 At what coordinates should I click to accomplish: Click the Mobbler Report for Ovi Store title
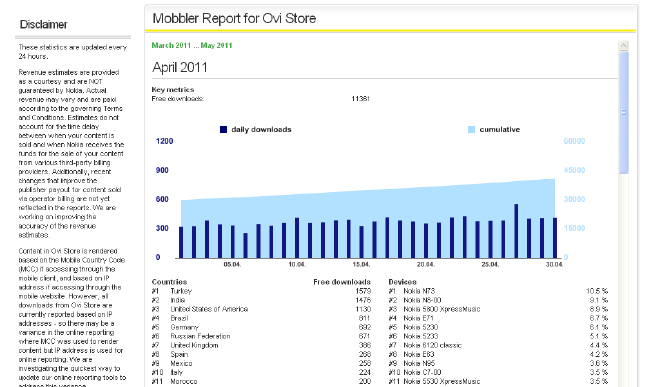pos(234,19)
